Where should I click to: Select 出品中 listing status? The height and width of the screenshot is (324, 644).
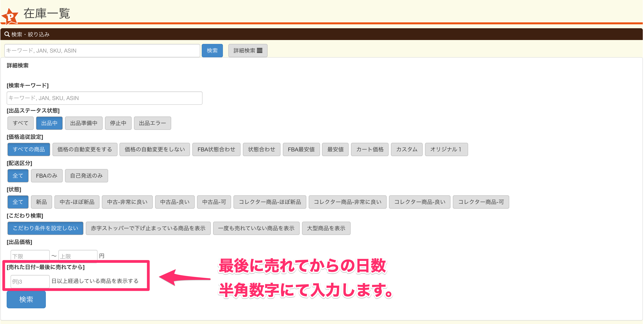[x=49, y=123]
